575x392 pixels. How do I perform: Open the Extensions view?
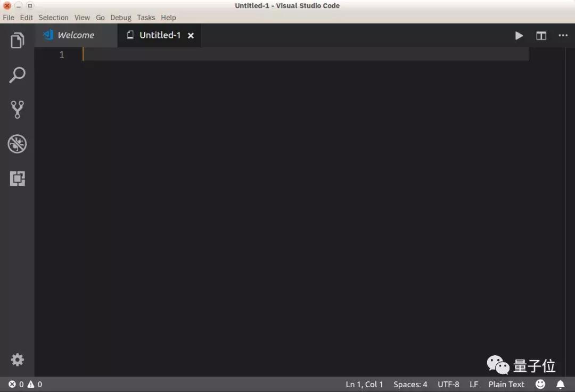coord(18,178)
